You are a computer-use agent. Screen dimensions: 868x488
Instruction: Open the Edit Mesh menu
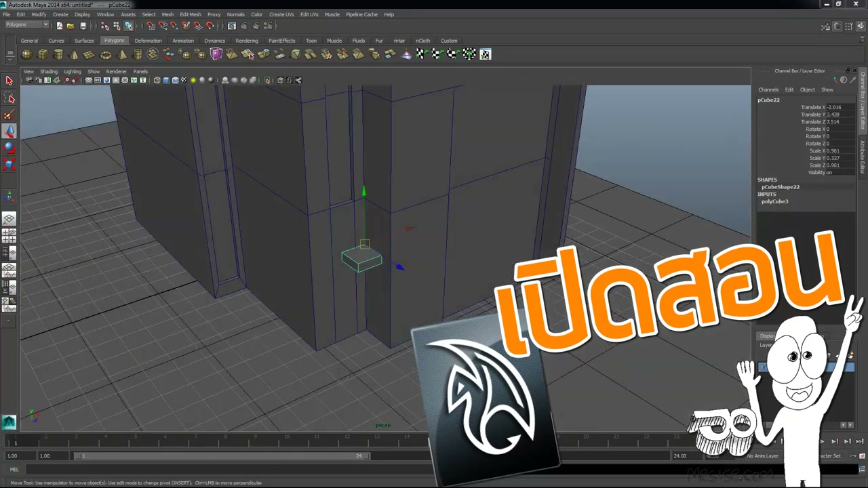pyautogui.click(x=191, y=14)
